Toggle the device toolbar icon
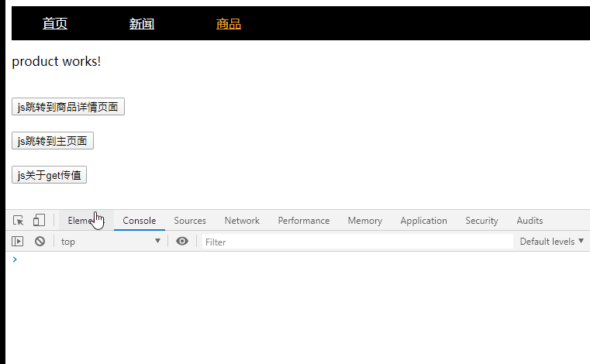The height and width of the screenshot is (364, 590). point(39,221)
